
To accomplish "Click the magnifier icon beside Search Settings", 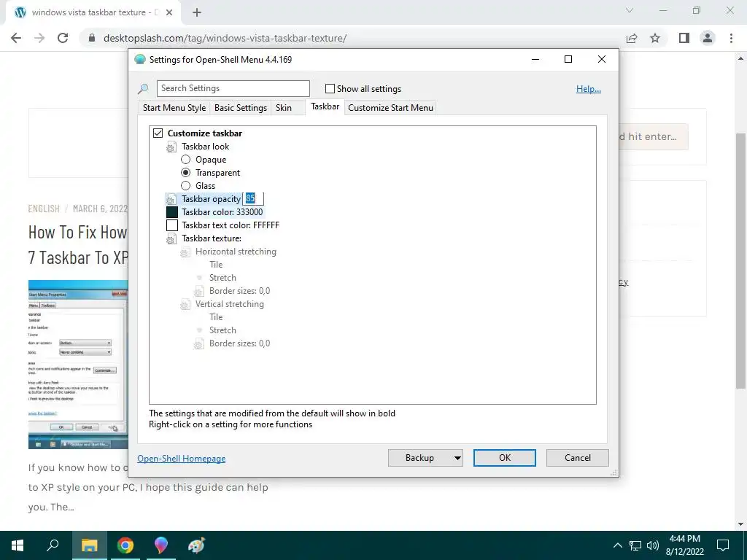I will pyautogui.click(x=143, y=89).
